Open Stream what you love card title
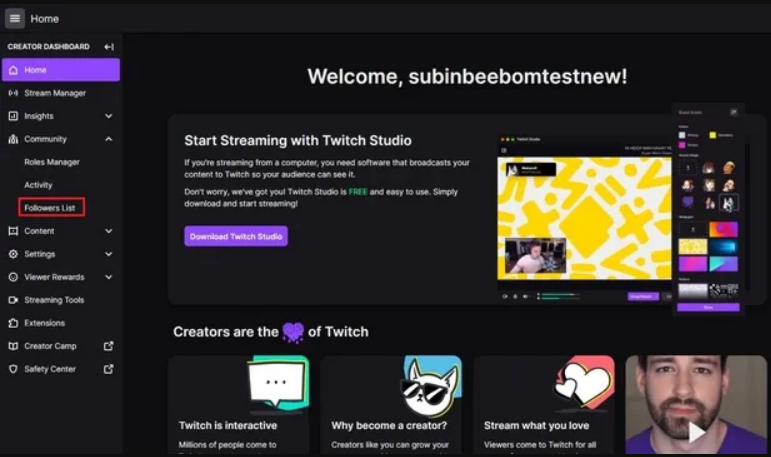The height and width of the screenshot is (457, 771). [x=536, y=426]
